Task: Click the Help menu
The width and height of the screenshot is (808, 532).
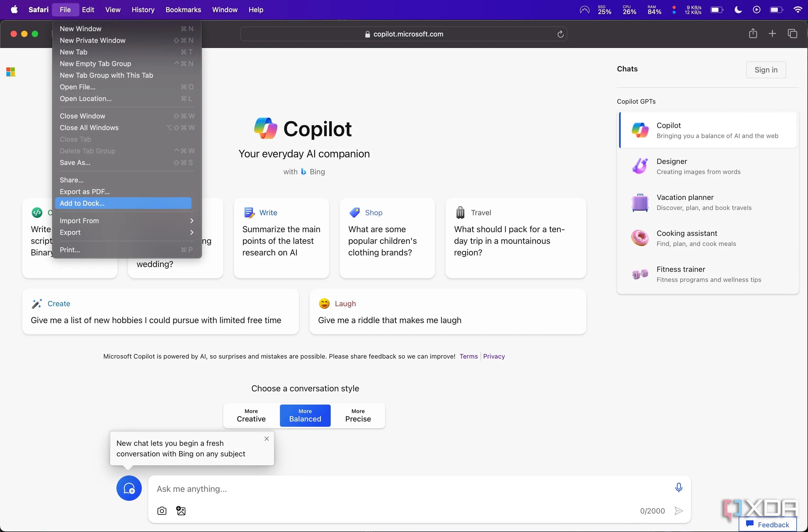Action: coord(256,10)
